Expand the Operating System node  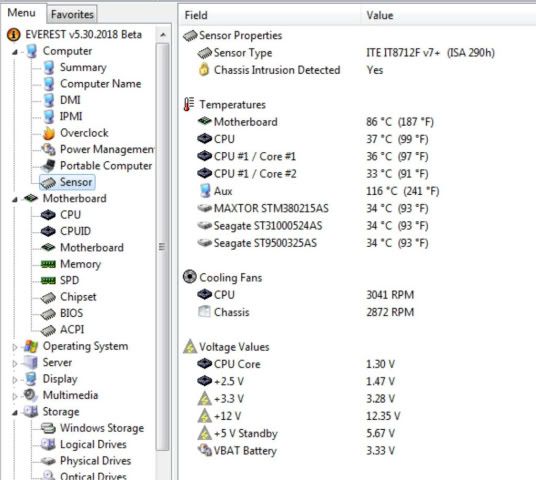tap(15, 347)
